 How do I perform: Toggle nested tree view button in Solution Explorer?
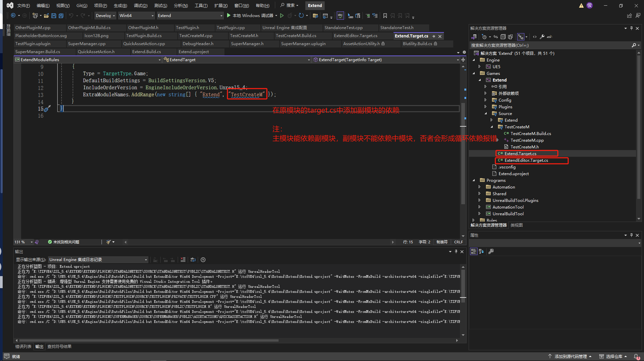click(521, 37)
